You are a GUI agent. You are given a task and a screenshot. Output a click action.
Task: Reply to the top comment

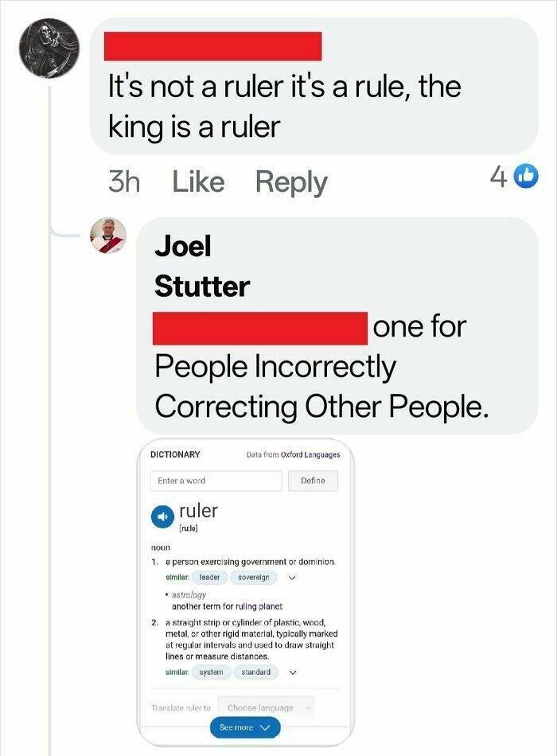point(292,181)
